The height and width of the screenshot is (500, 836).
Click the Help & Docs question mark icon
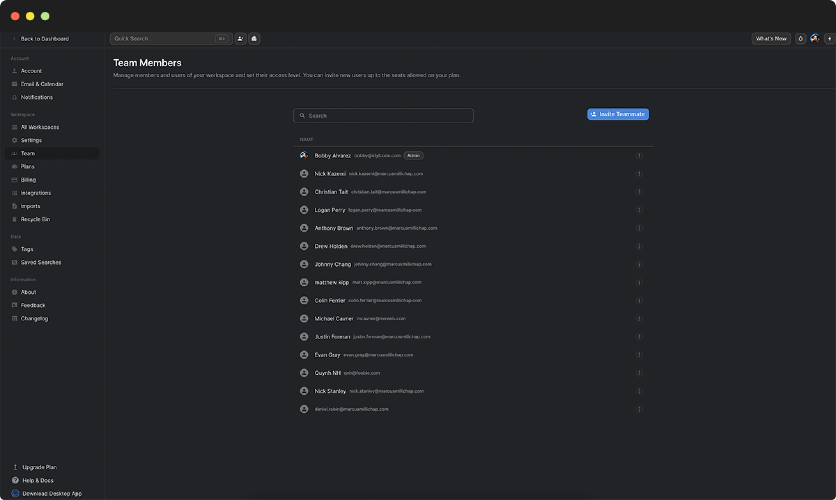click(14, 481)
